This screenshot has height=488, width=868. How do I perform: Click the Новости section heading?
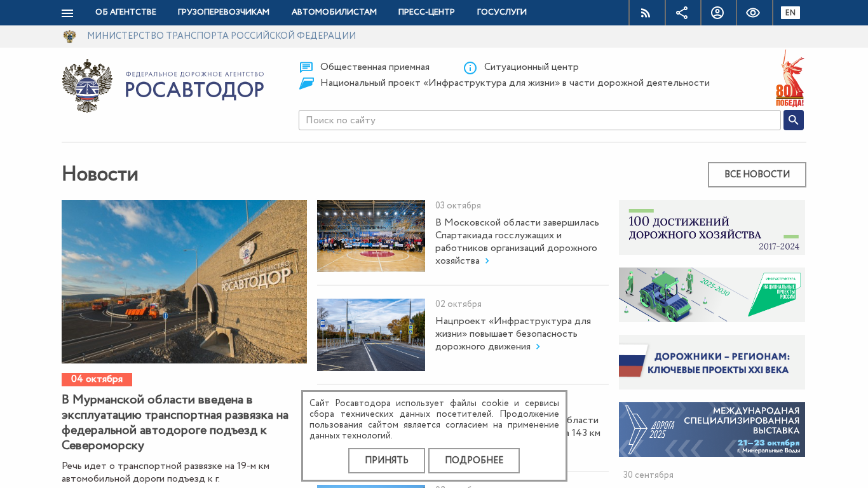coord(100,174)
